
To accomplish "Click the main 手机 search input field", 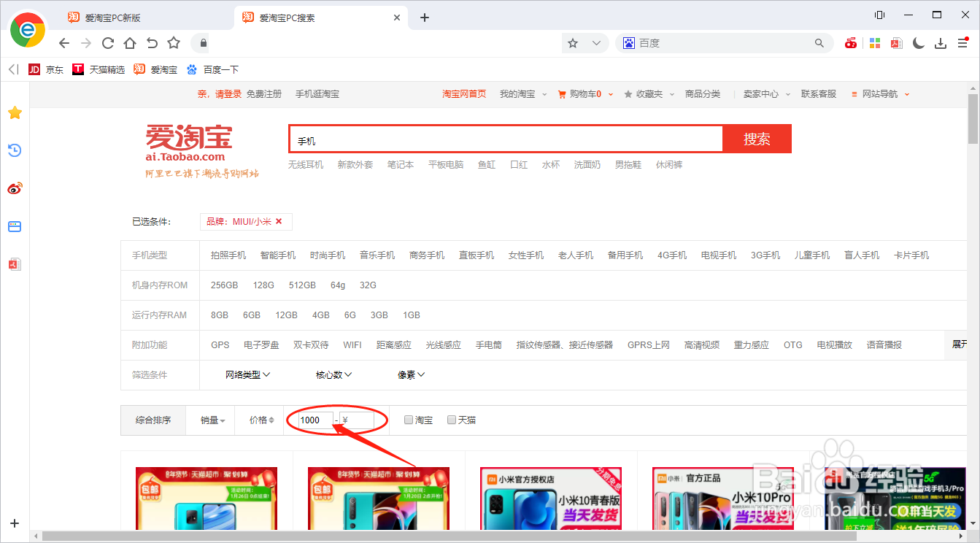I will coord(505,139).
